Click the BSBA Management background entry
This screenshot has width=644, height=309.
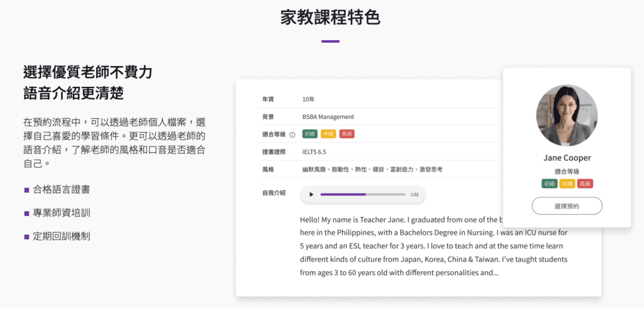[328, 116]
